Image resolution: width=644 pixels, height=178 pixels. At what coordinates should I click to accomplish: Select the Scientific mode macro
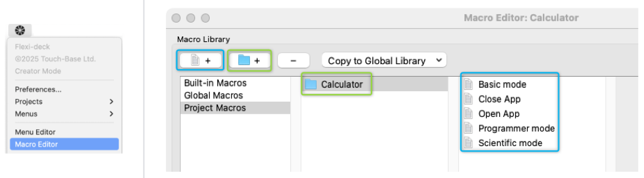tap(510, 143)
